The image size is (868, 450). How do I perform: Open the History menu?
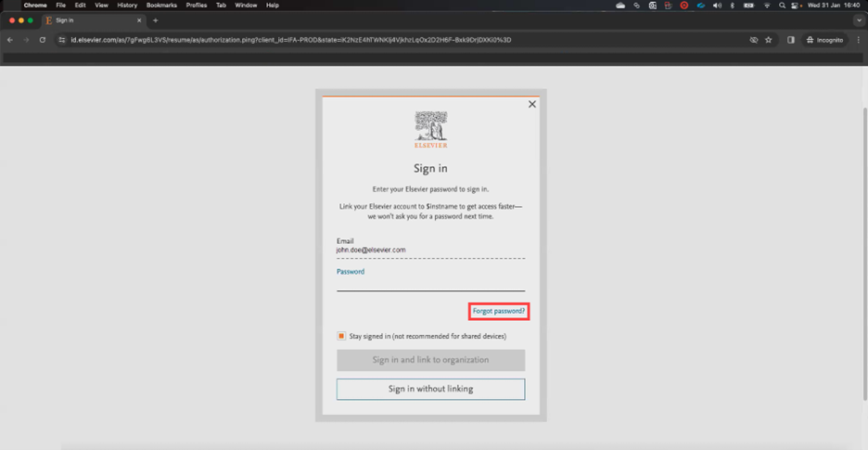[127, 5]
